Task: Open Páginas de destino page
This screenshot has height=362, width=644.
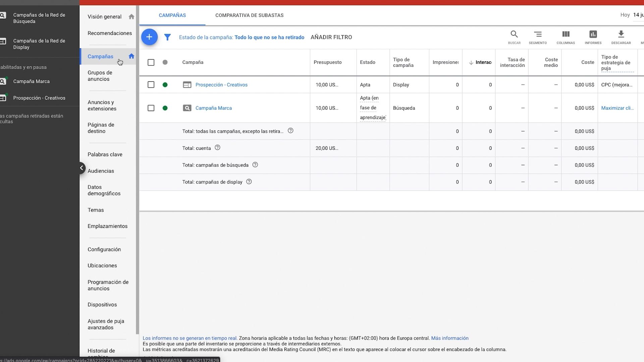Action: click(101, 128)
